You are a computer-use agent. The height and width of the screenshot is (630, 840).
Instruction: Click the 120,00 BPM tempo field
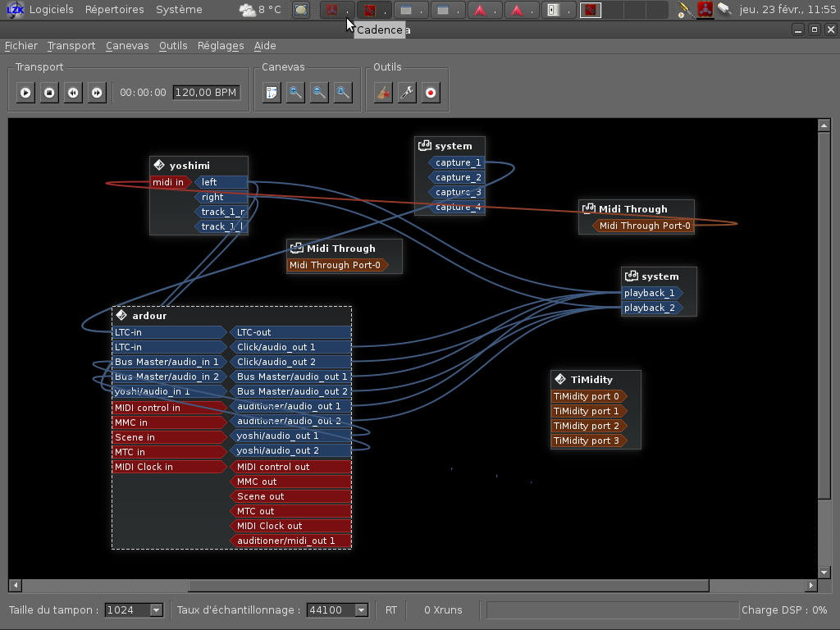click(x=206, y=93)
